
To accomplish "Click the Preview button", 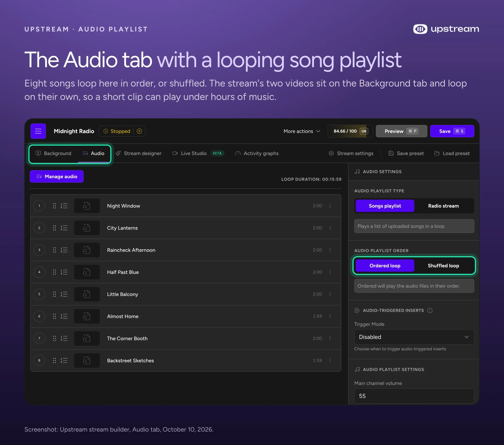I will point(401,131).
